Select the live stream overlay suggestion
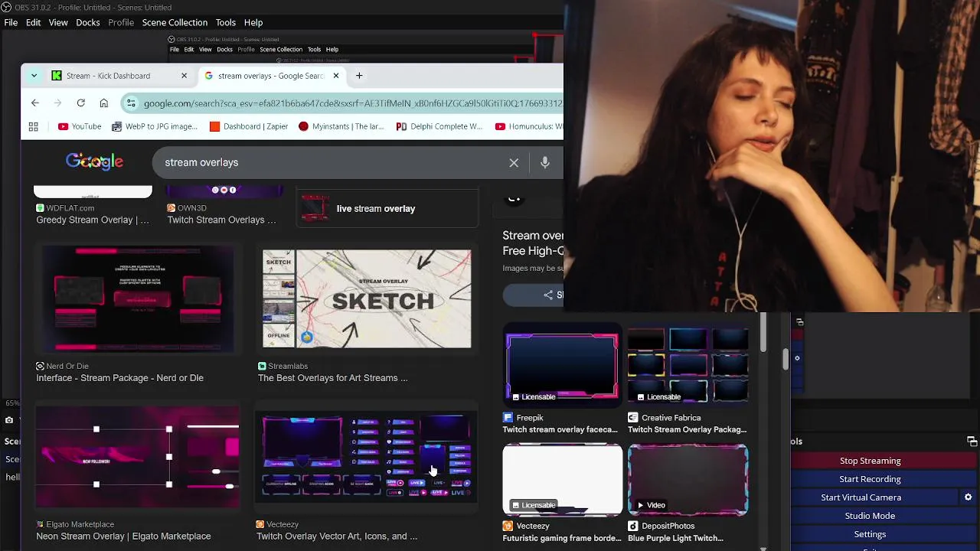The image size is (980, 551). coord(387,208)
